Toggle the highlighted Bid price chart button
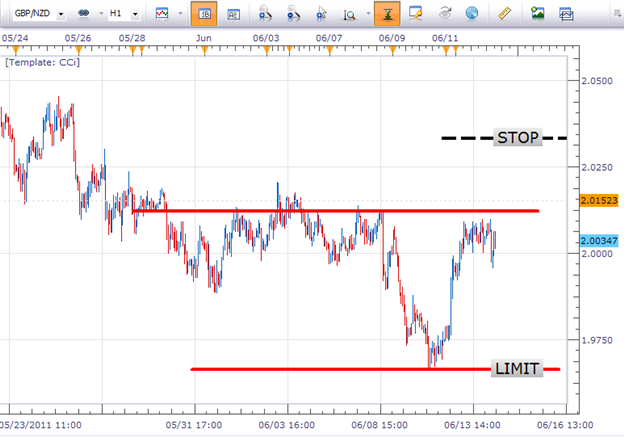This screenshot has height=437, width=624. [204, 14]
